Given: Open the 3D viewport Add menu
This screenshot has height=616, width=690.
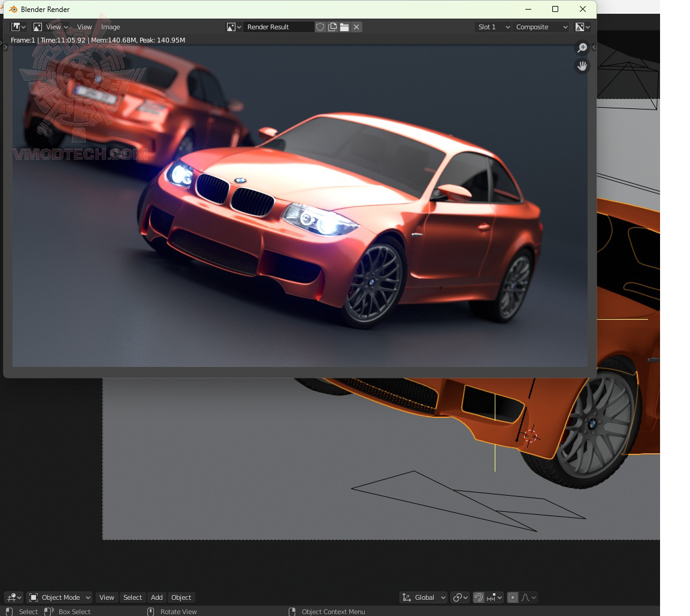Looking at the screenshot, I should [157, 597].
